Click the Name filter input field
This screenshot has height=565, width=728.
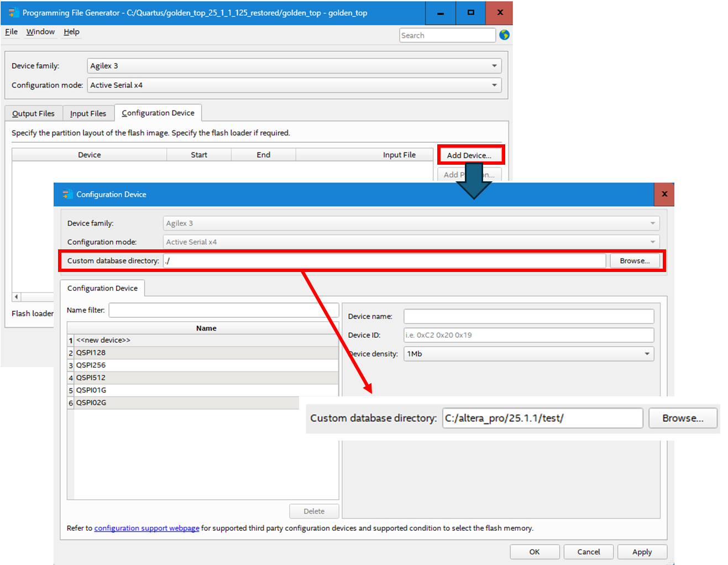tap(223, 310)
